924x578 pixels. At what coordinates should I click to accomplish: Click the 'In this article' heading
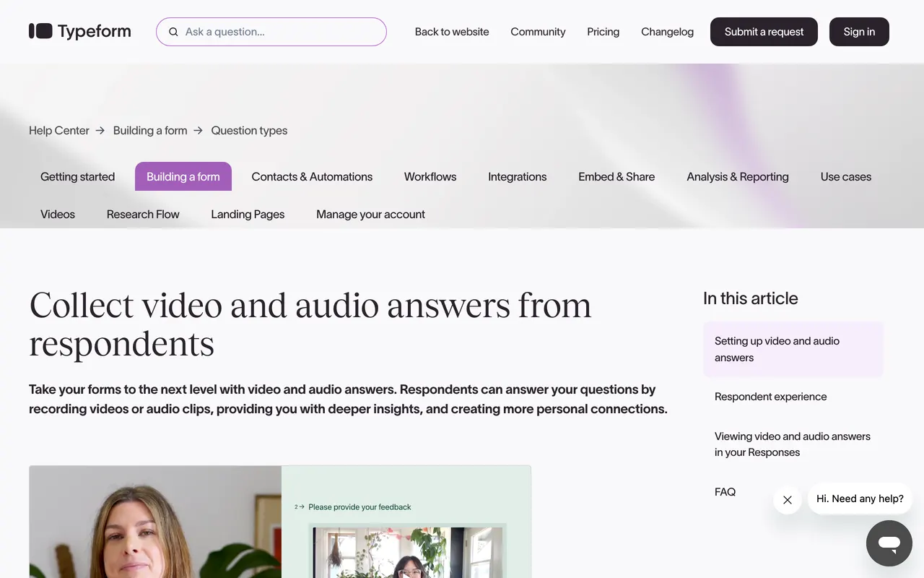pyautogui.click(x=751, y=298)
